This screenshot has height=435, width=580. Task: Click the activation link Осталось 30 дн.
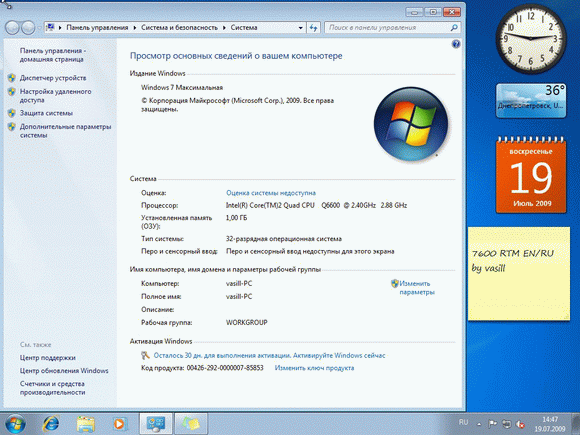tap(269, 355)
